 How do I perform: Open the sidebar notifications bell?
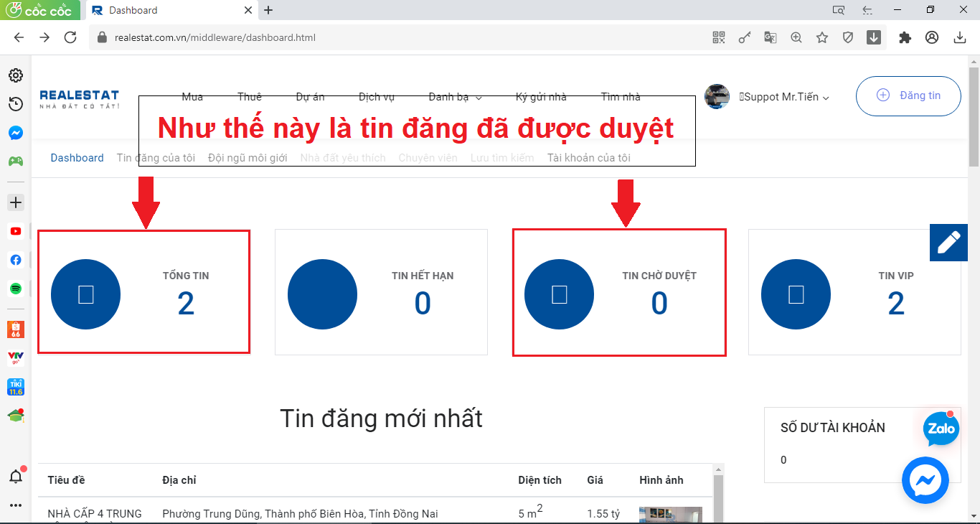[15, 476]
